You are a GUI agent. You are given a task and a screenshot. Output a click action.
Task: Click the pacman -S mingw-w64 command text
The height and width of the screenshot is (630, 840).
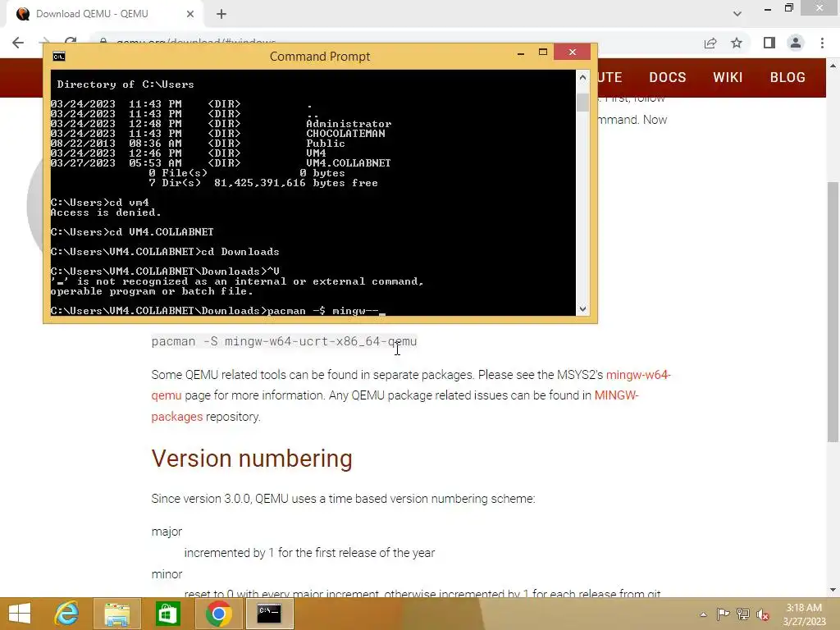tap(284, 341)
